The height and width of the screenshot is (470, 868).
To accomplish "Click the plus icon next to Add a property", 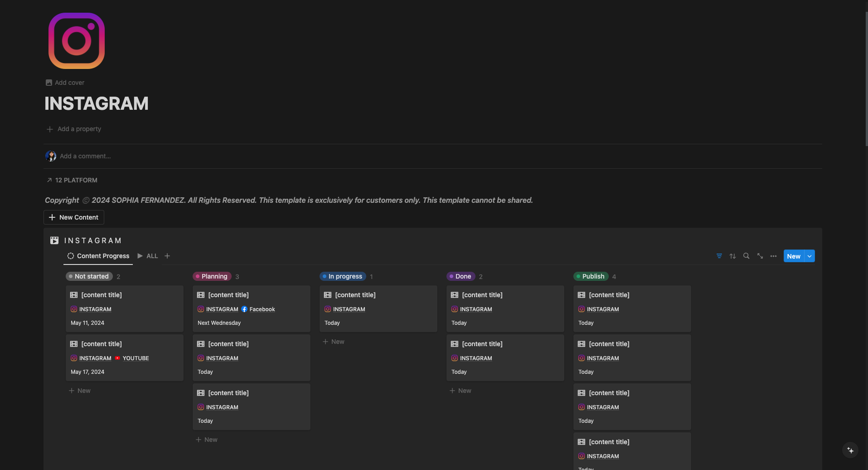I will click(x=50, y=129).
